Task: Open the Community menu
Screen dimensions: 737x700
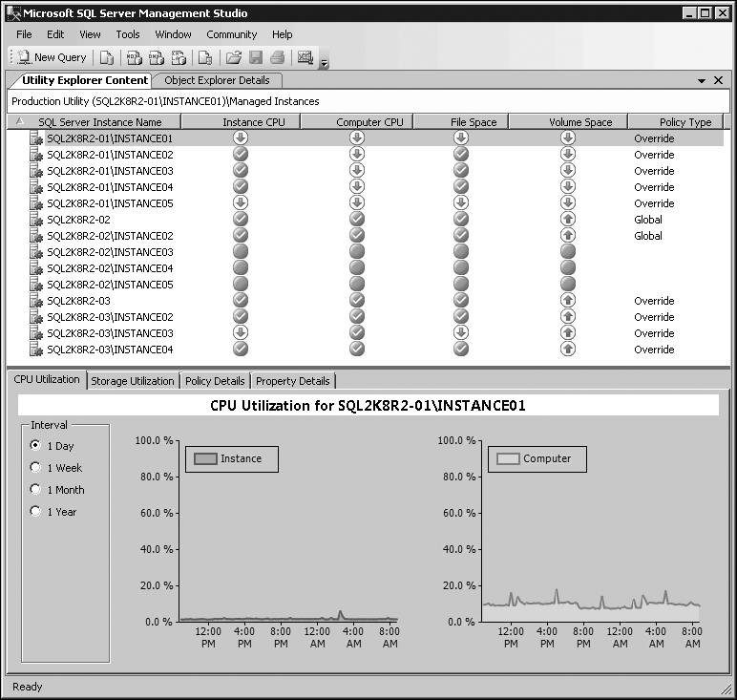Action: [x=232, y=34]
